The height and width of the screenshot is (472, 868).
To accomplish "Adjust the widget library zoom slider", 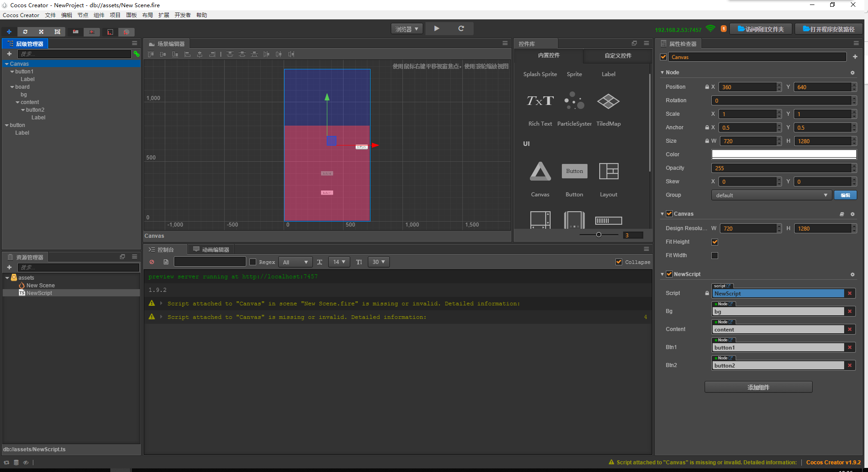I will pos(599,235).
